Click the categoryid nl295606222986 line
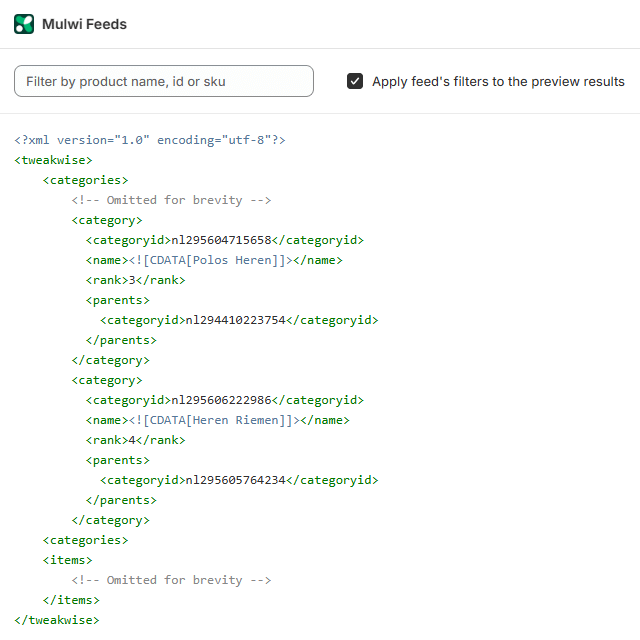Image resolution: width=640 pixels, height=640 pixels. point(225,400)
